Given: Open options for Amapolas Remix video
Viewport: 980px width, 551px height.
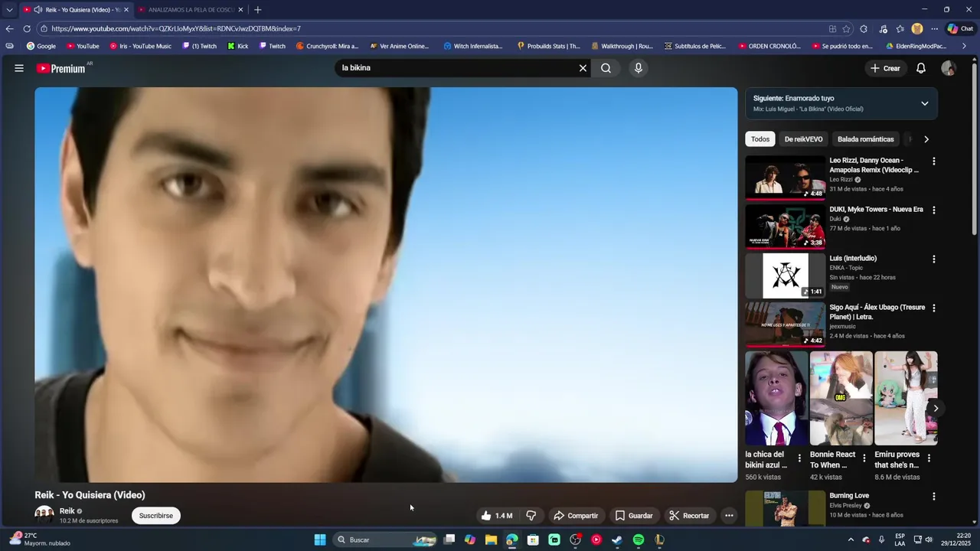Looking at the screenshot, I should click(x=933, y=161).
